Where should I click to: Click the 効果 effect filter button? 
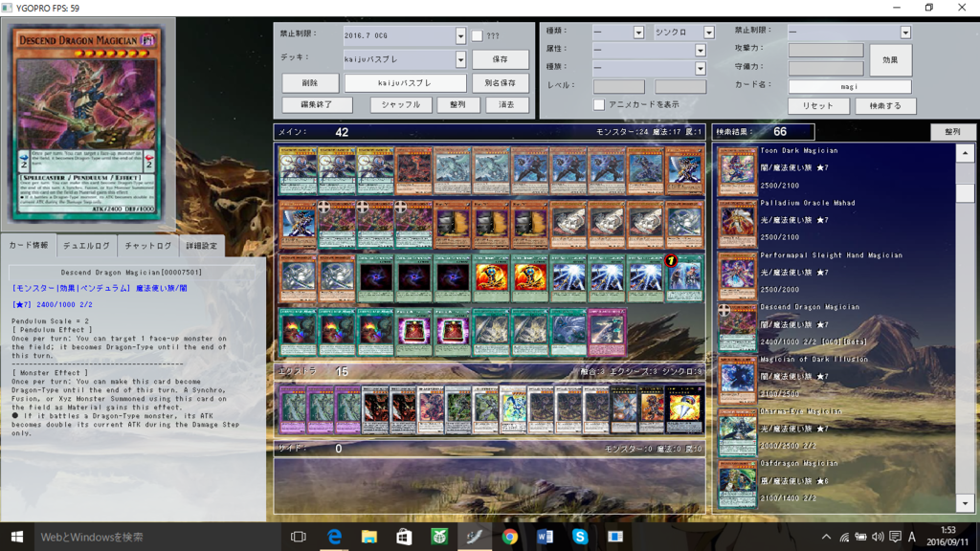[x=890, y=60]
